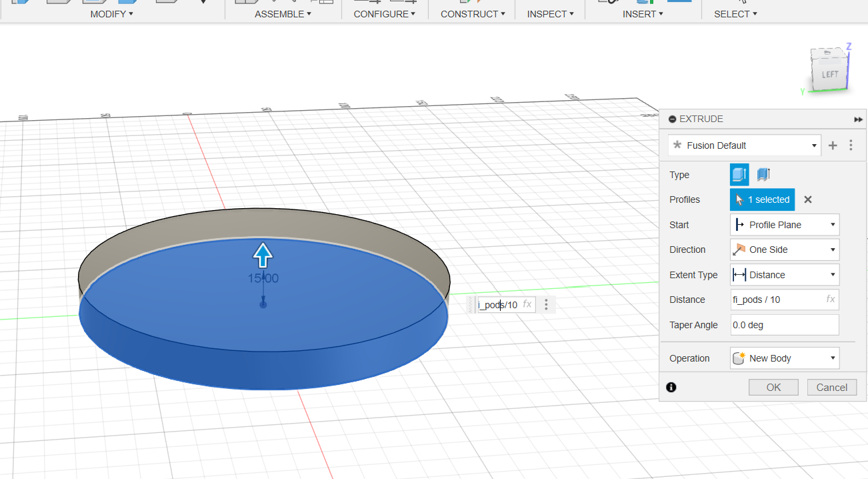Click the 'Operation' label in the dialog

click(x=689, y=358)
